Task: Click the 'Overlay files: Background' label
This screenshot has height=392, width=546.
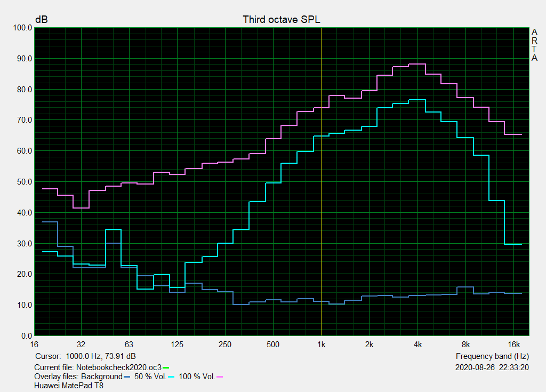Action: [78, 377]
